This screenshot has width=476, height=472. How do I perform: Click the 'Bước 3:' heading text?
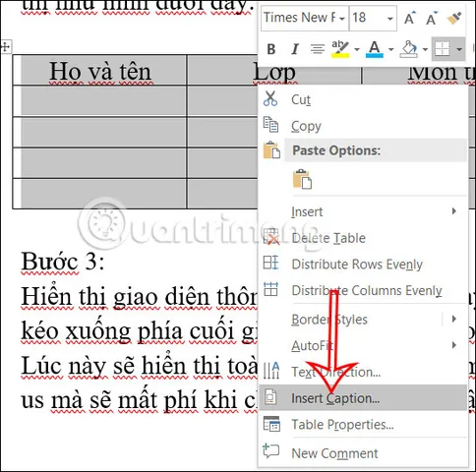pos(63,262)
